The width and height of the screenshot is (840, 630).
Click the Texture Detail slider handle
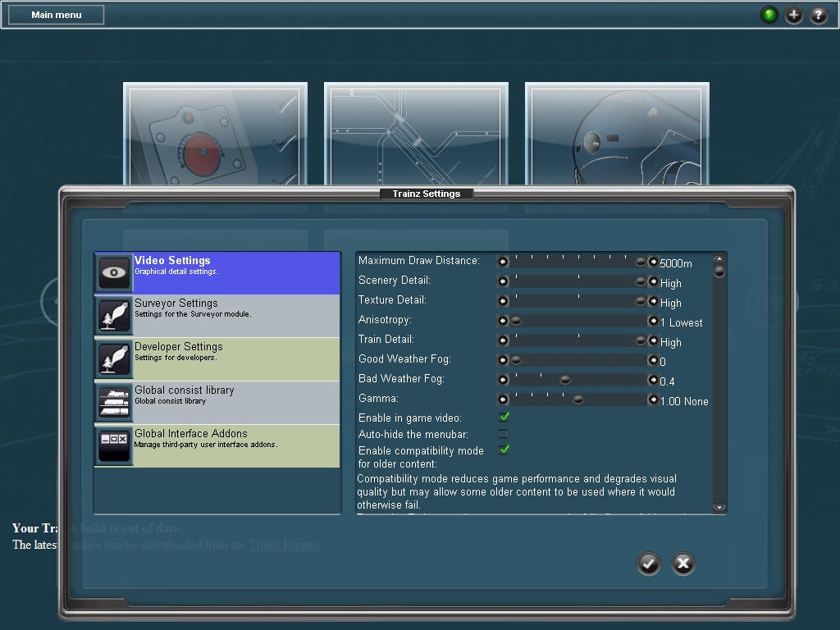tap(641, 302)
